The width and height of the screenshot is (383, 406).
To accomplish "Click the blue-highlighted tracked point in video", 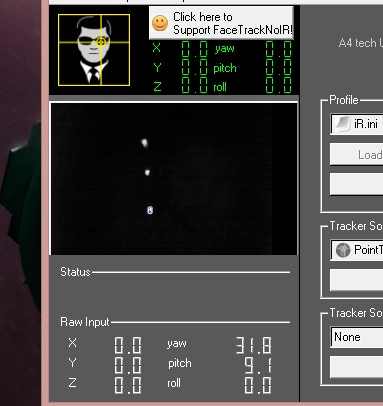I will pos(150,210).
